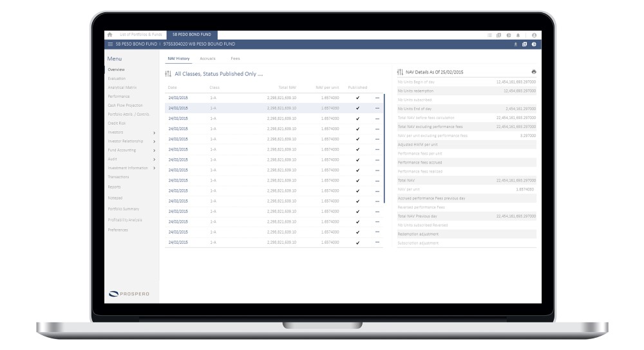Click the NAV table vertical scrollbar
Image resolution: width=644 pixels, height=350 pixels.
click(384, 149)
